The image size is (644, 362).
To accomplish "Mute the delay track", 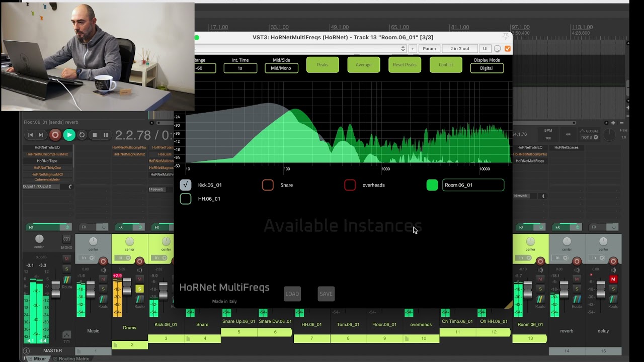I will [613, 279].
